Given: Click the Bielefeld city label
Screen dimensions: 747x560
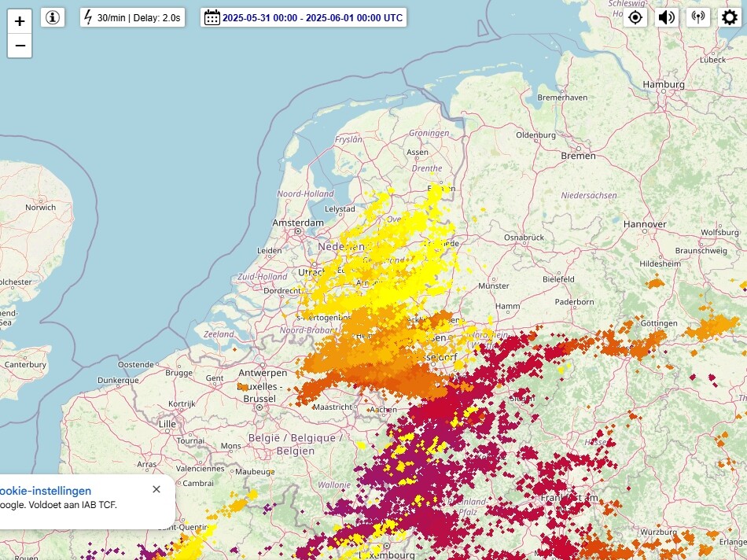Looking at the screenshot, I should point(558,279).
